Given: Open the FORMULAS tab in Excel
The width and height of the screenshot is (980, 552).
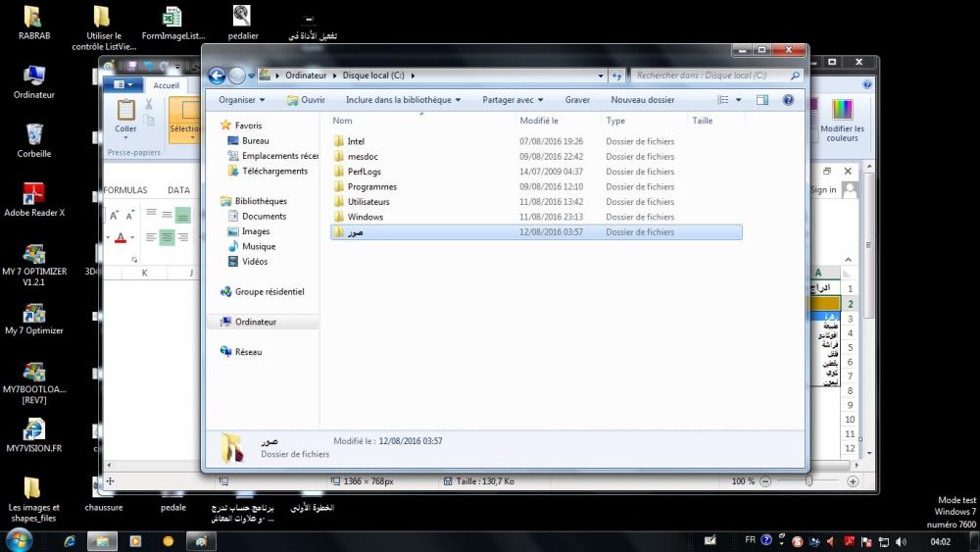Looking at the screenshot, I should tap(125, 190).
